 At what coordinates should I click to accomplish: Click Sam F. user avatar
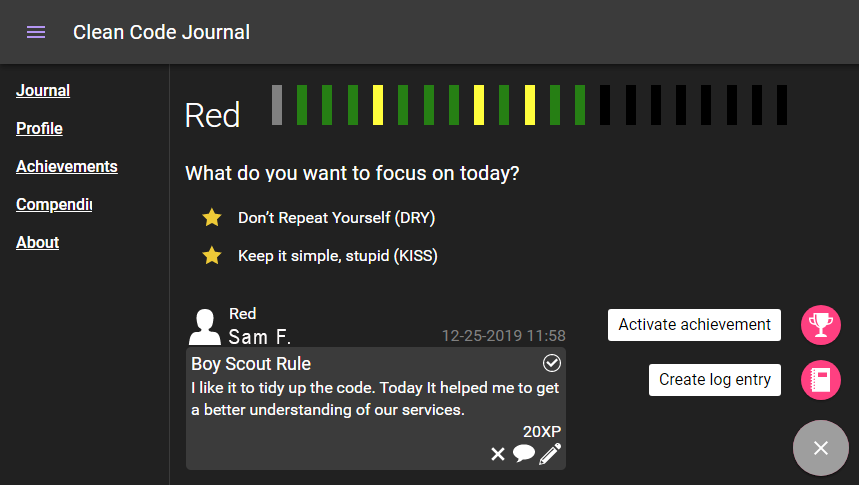click(205, 327)
